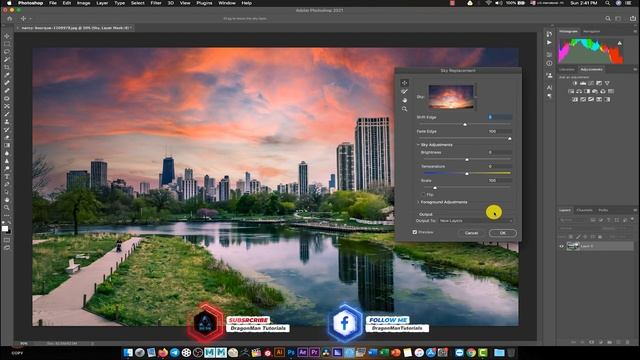Toggle the Preview checkbox
640x360 pixels.
(x=415, y=232)
